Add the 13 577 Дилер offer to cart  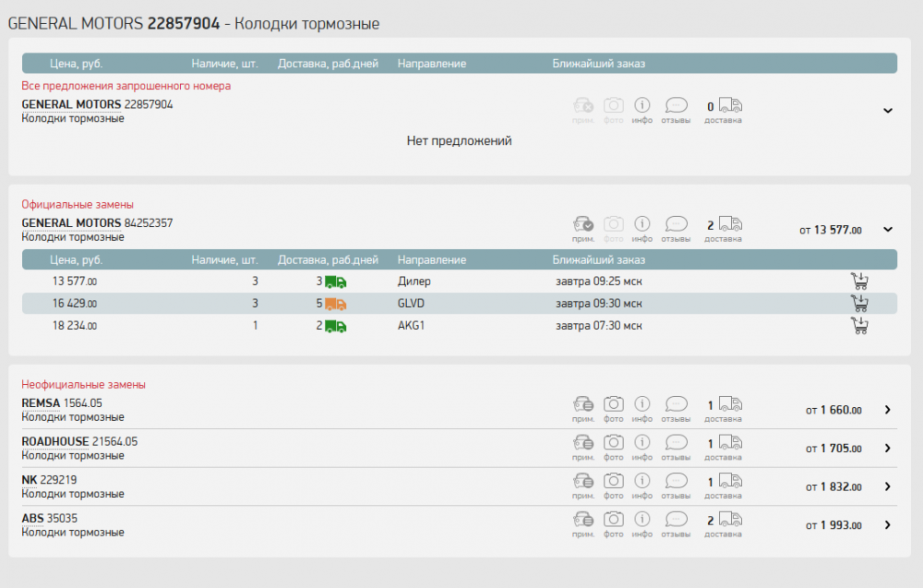click(858, 282)
